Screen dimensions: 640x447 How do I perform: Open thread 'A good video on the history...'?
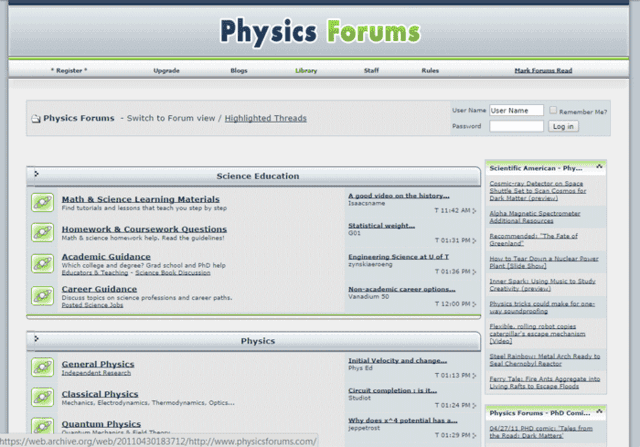point(399,196)
